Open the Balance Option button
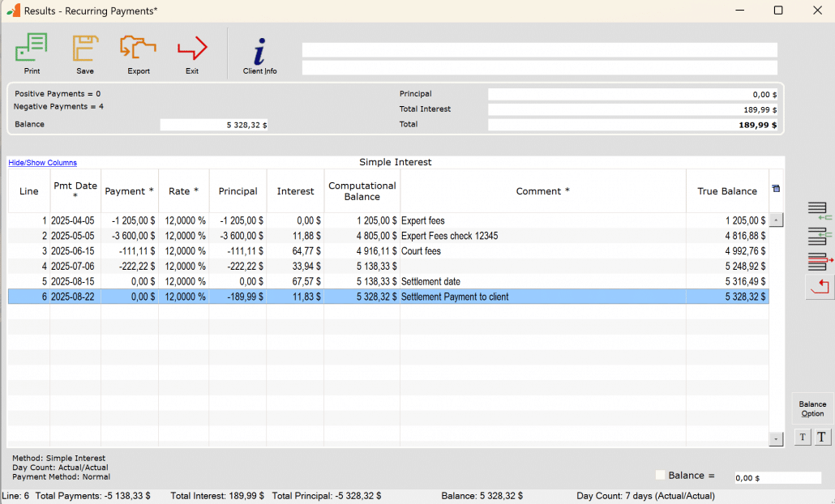 click(812, 408)
